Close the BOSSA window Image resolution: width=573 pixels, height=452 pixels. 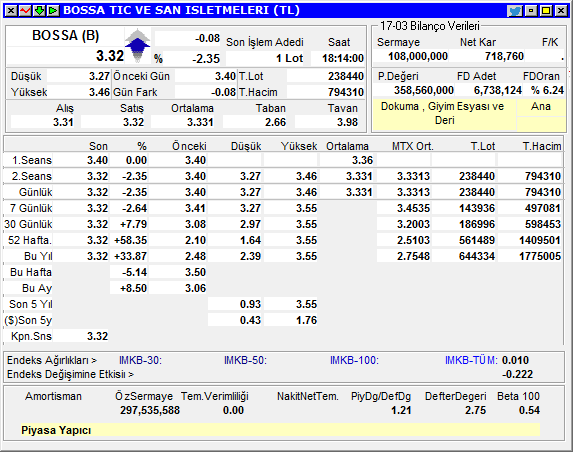(561, 11)
